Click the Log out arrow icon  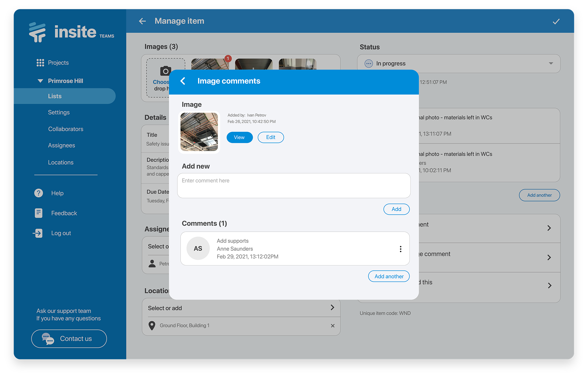pos(38,233)
